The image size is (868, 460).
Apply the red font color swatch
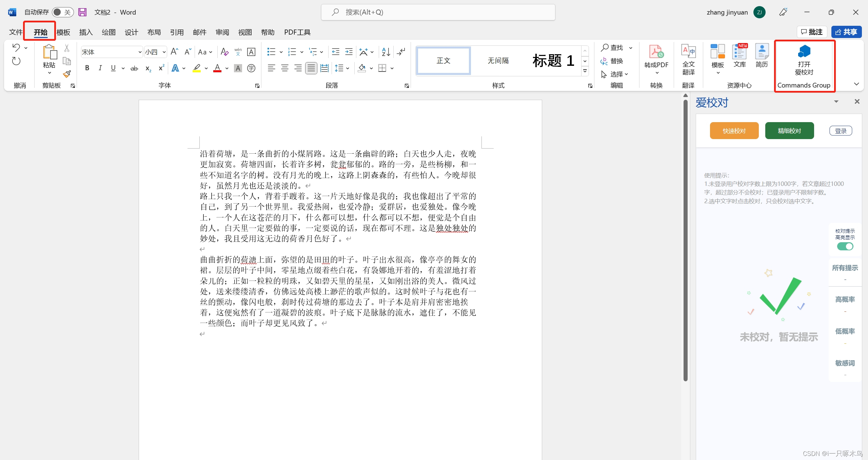(x=217, y=69)
